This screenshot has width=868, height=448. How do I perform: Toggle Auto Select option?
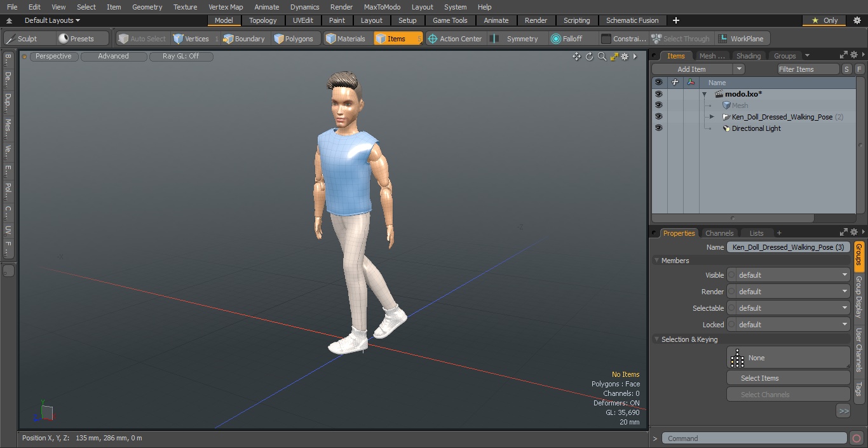tap(141, 39)
